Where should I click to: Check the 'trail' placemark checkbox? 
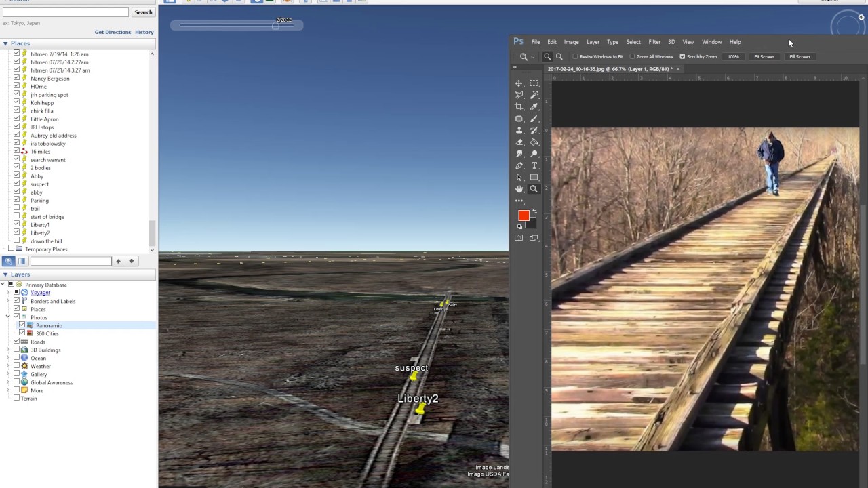16,209
